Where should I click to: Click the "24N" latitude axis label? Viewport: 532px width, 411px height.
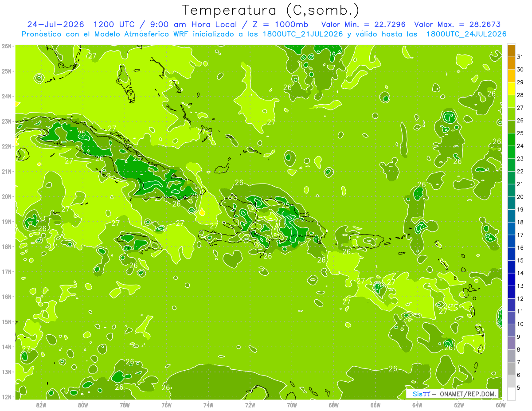[7, 96]
